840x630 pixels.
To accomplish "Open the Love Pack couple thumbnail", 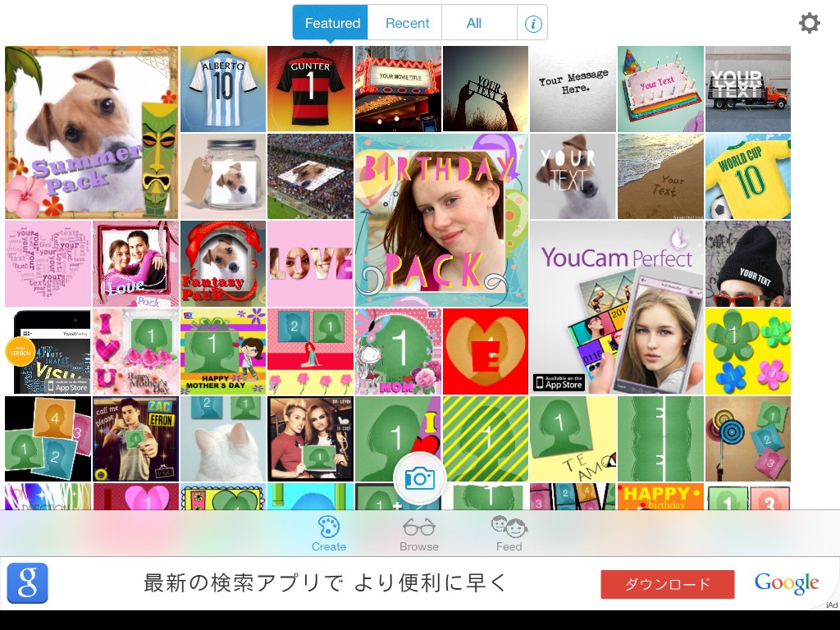I will pos(135,263).
